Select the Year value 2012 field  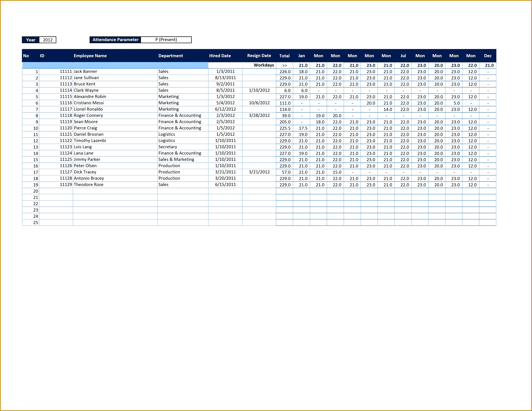[47, 40]
